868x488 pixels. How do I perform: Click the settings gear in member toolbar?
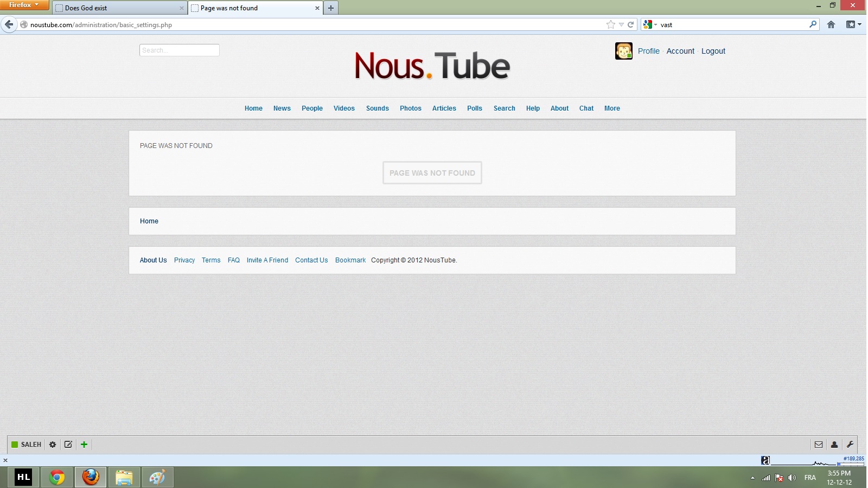(53, 445)
